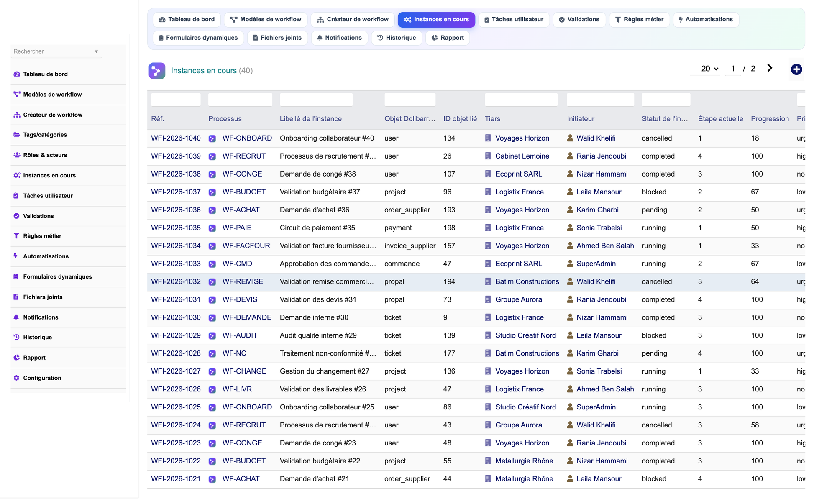
Task: Click Fichiers joints file sidebar icon
Action: click(16, 297)
